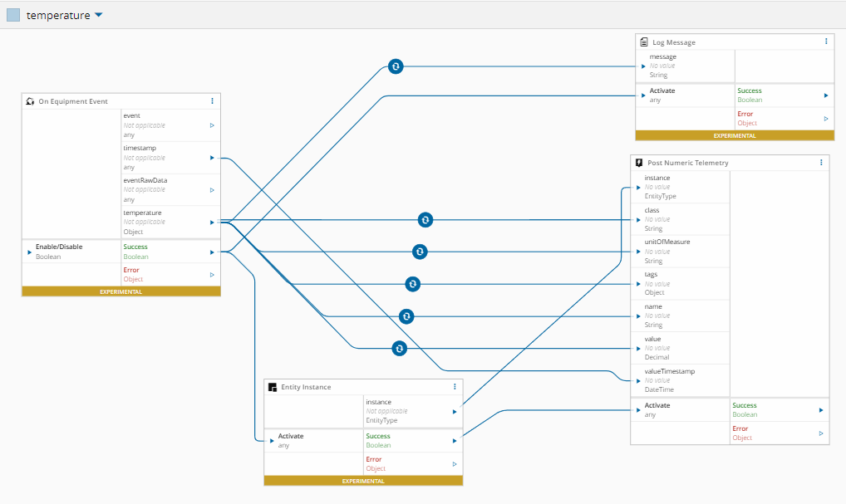The height and width of the screenshot is (504, 846).
Task: Click the light blue temperature color square
Action: click(13, 15)
